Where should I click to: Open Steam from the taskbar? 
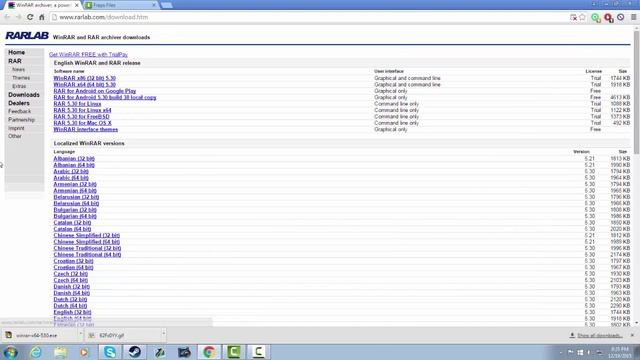pyautogui.click(x=135, y=352)
